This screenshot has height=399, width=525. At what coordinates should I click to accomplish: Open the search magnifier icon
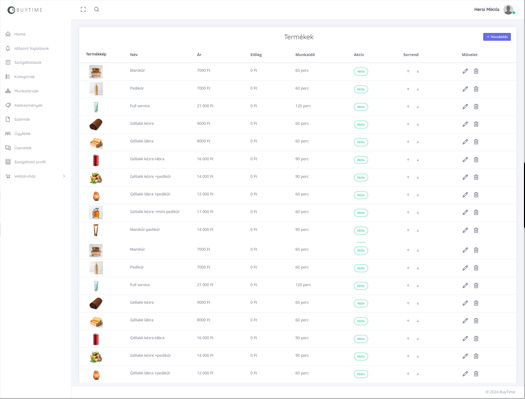coord(96,9)
